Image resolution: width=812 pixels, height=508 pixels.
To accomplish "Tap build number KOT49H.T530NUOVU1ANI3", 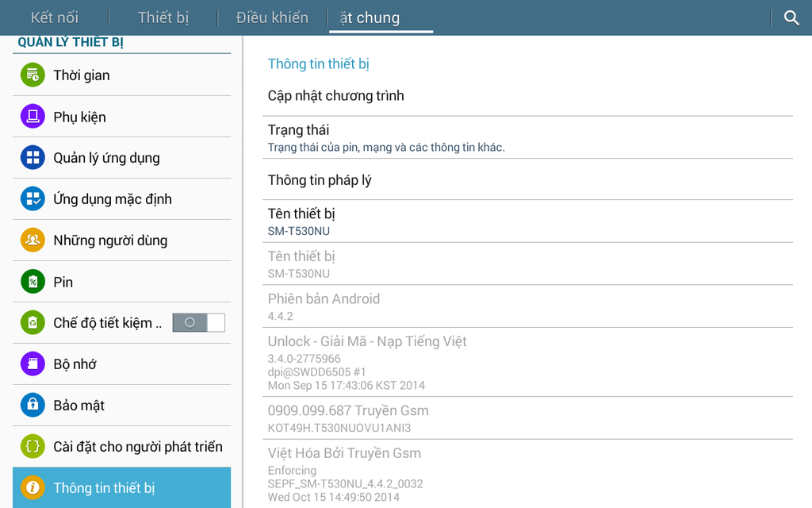I will coord(339,428).
